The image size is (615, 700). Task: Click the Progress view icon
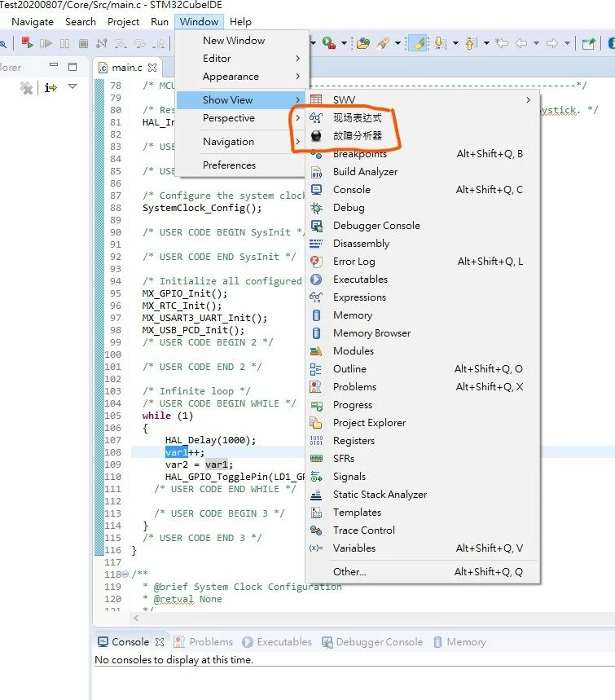(316, 405)
